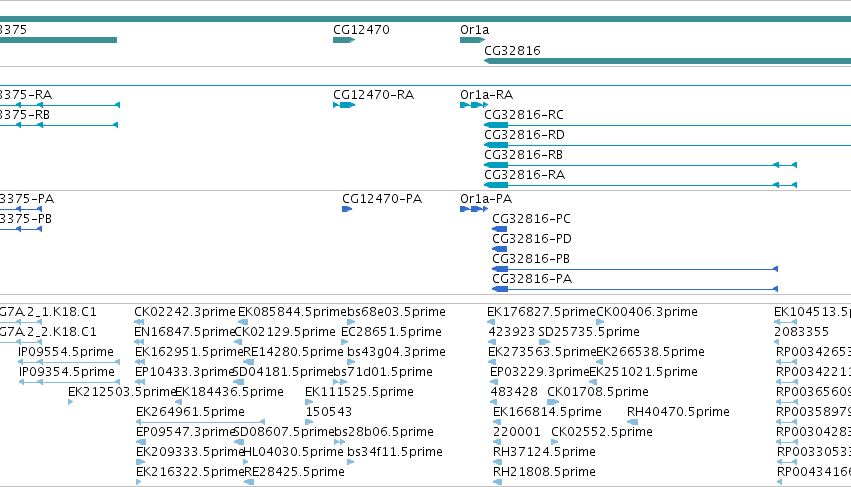This screenshot has width=851, height=487.
Task: Click the EK162951.5prime EST label
Action: (189, 352)
